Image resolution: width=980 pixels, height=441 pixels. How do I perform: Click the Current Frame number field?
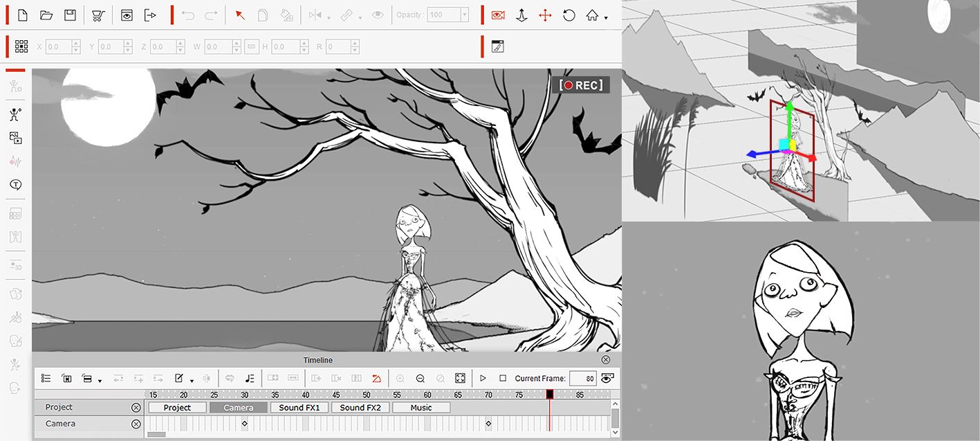[x=583, y=378]
